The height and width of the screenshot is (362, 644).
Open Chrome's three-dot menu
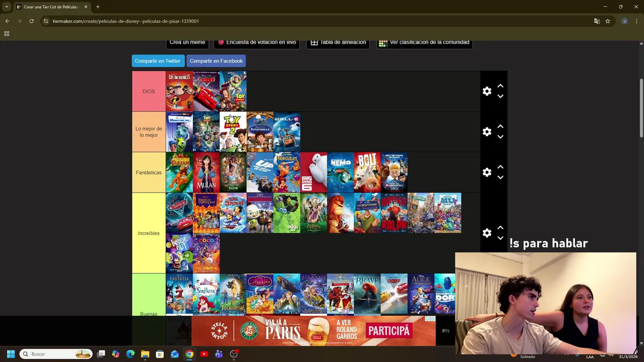coord(637,21)
